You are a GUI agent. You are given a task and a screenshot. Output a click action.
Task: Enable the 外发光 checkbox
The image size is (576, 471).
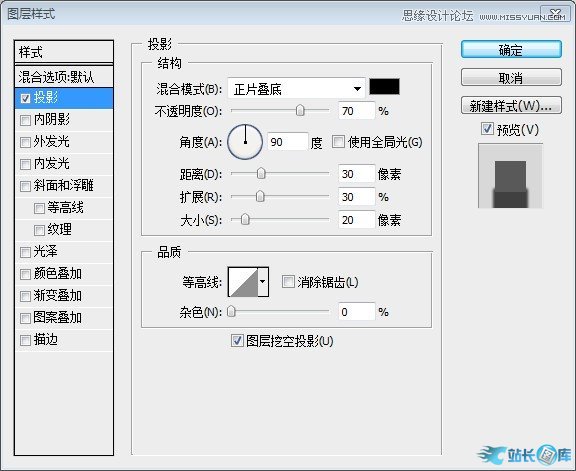pyautogui.click(x=25, y=142)
